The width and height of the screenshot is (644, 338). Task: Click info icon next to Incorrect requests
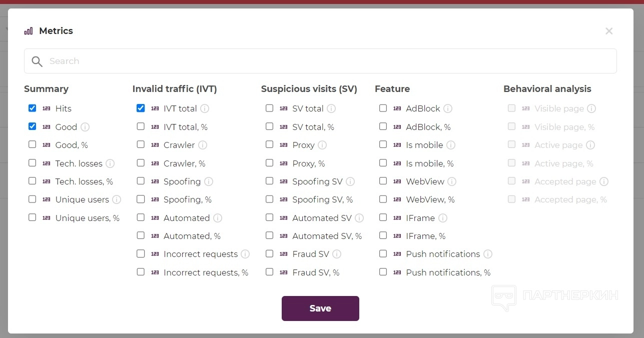coord(245,254)
